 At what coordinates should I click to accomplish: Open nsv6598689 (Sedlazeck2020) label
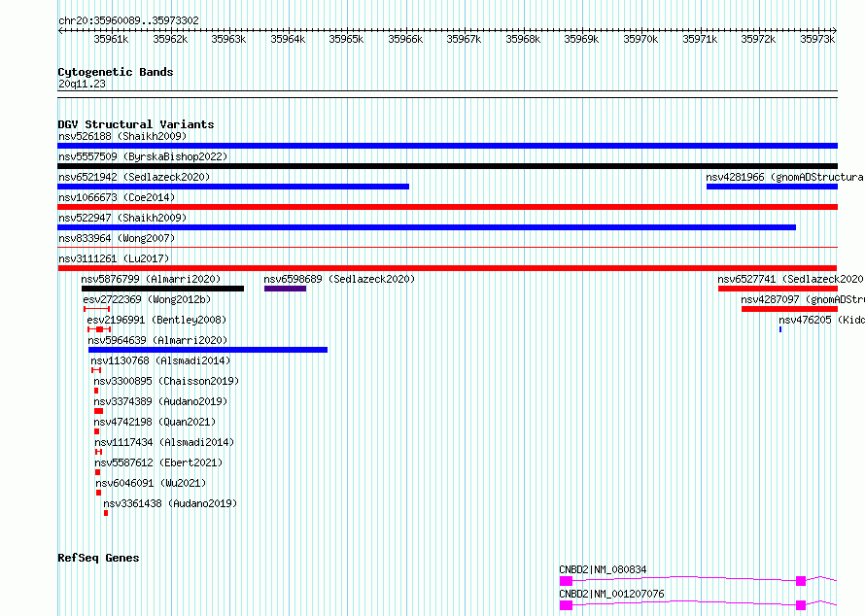pos(339,279)
